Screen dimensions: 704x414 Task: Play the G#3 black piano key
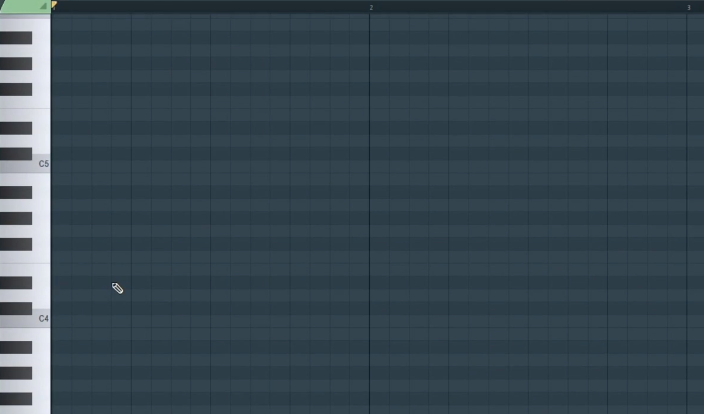click(16, 373)
